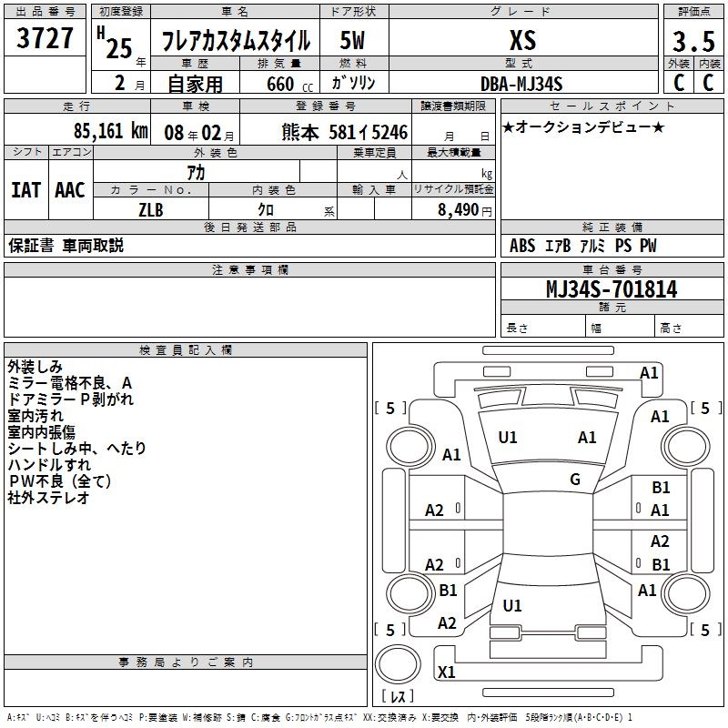Click the displacement value 660 cc
The image size is (728, 728).
click(289, 85)
